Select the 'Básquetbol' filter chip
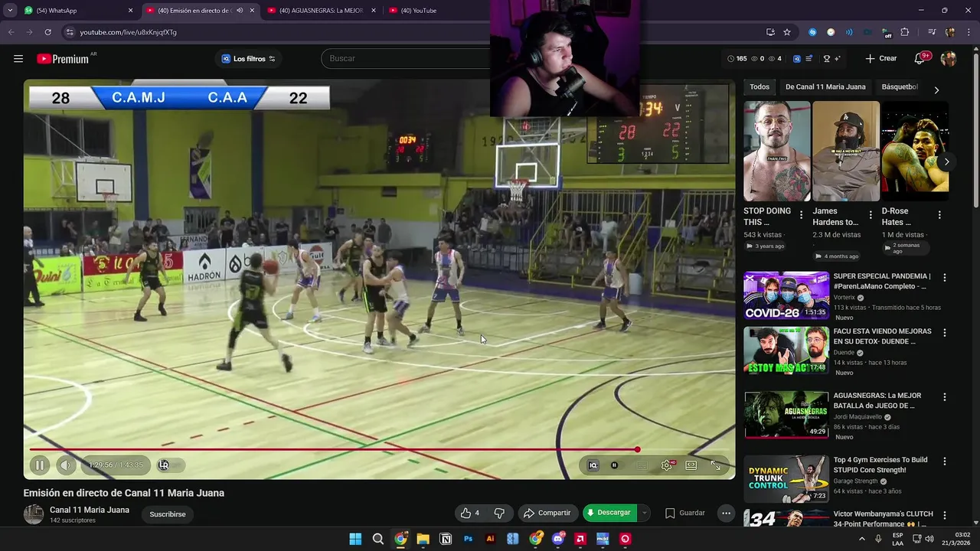Image resolution: width=980 pixels, height=551 pixels. [900, 87]
